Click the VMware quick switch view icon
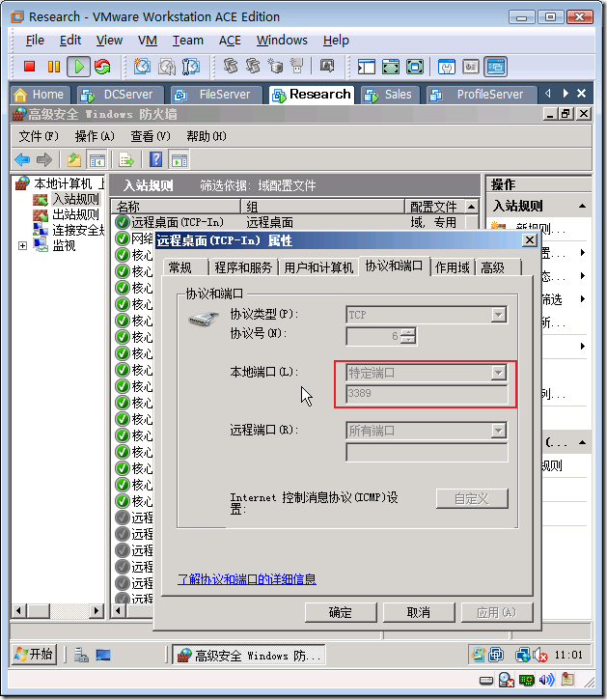Viewport: 607px width, 700px height. (391, 67)
